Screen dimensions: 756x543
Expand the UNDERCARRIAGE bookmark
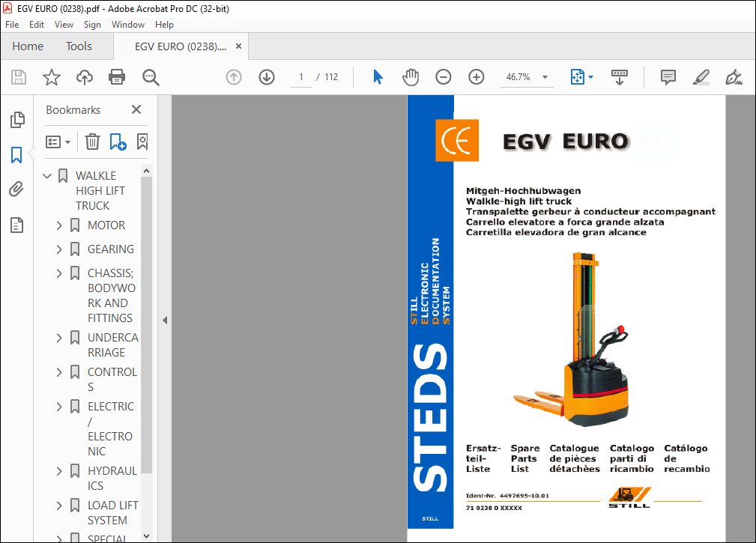[x=59, y=338]
